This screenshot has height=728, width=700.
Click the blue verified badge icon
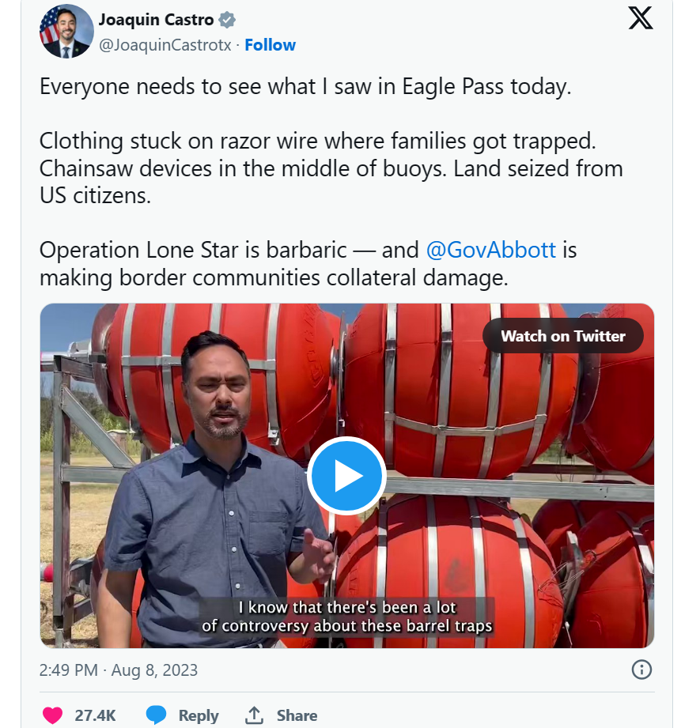point(227,20)
